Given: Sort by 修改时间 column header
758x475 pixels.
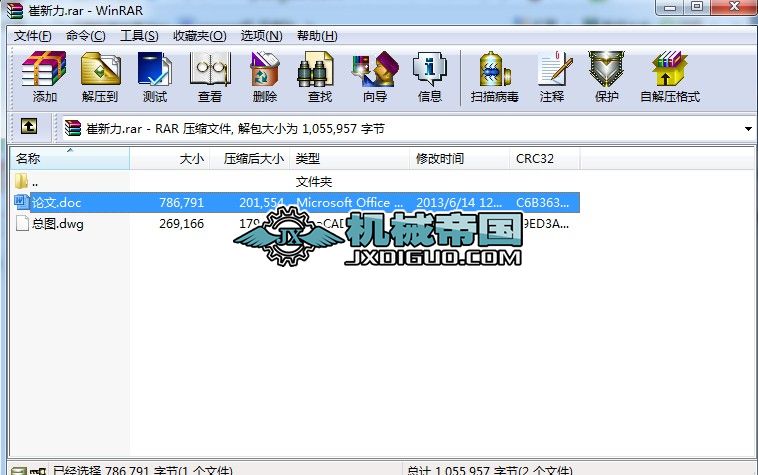Looking at the screenshot, I should (460, 158).
